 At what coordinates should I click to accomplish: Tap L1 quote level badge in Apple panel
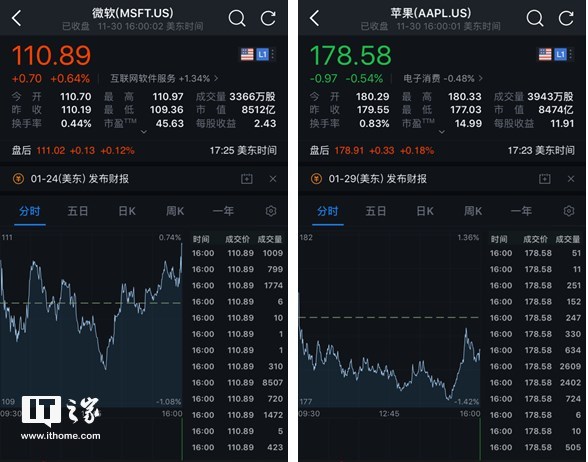click(x=560, y=54)
